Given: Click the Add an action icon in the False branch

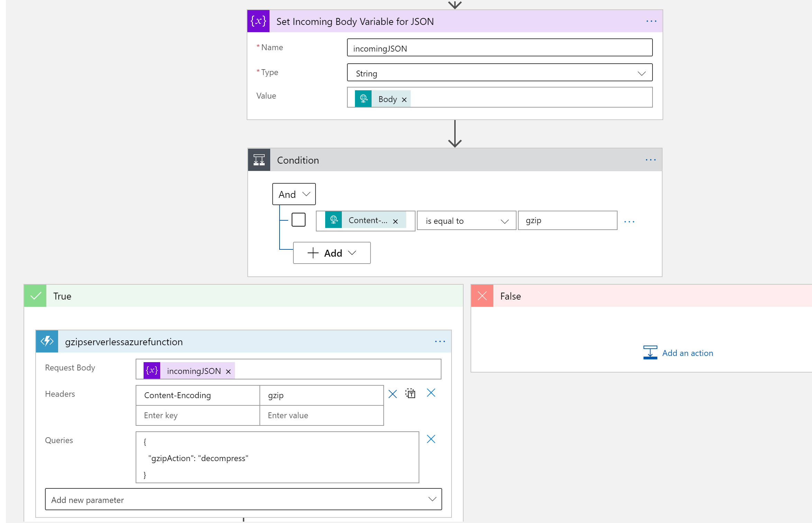Looking at the screenshot, I should point(650,352).
